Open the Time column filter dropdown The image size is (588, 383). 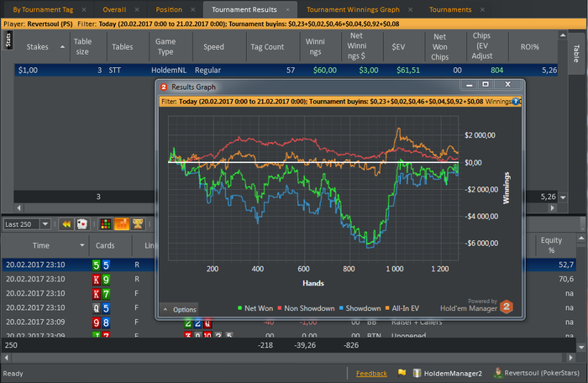tap(81, 245)
